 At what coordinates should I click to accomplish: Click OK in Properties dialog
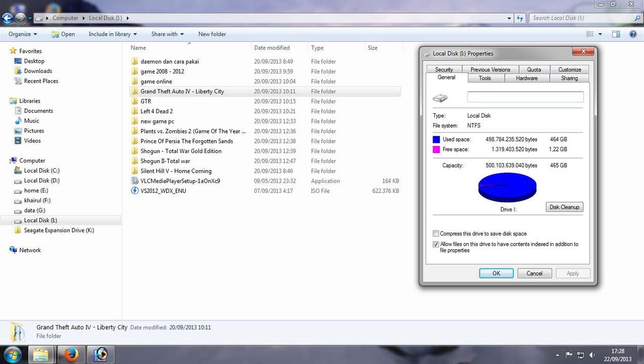(496, 273)
